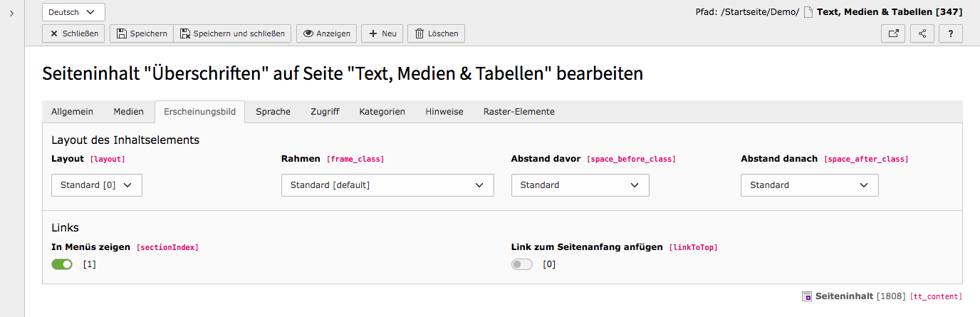Click Speichern und schließen button
Screen dimensions: 980x317
[232, 33]
